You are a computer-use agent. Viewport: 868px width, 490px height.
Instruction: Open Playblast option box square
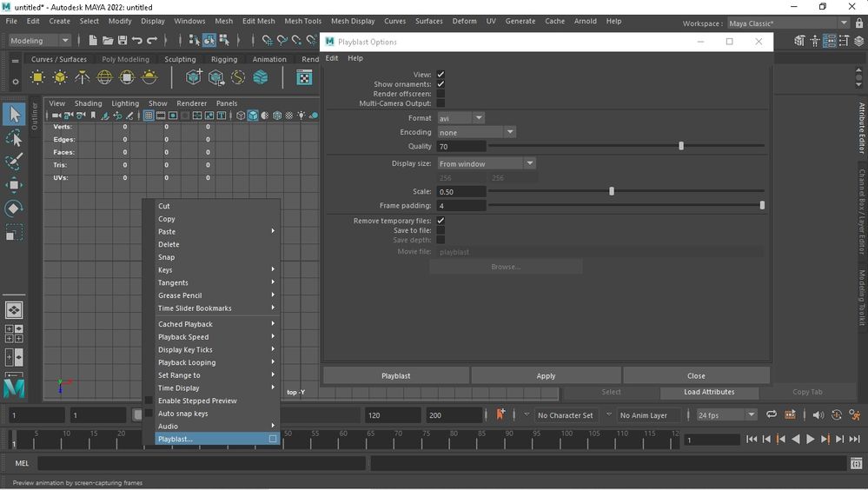[273, 439]
